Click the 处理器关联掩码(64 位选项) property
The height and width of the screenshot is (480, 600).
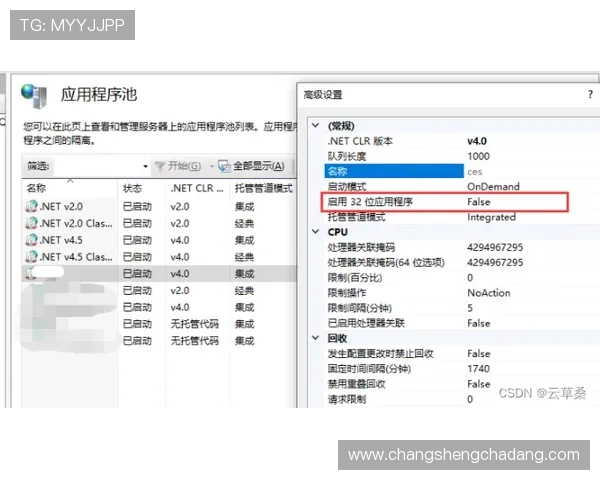(386, 263)
